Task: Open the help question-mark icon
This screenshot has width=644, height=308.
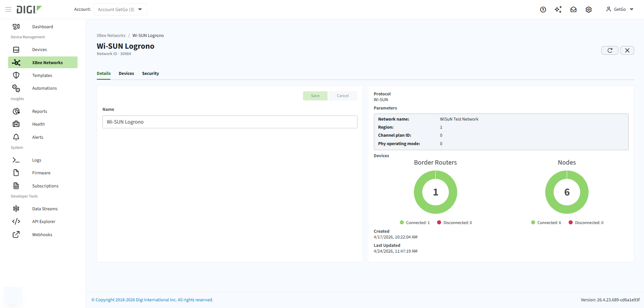Action: tap(543, 9)
